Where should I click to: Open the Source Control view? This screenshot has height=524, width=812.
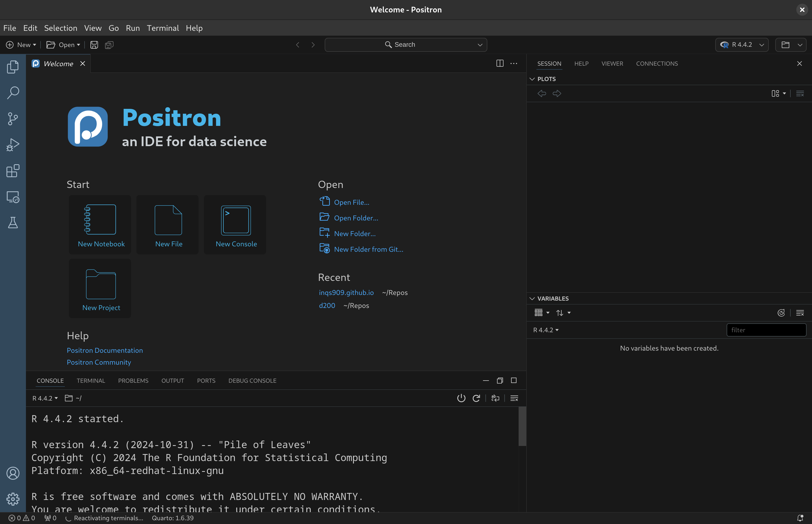[x=13, y=119]
